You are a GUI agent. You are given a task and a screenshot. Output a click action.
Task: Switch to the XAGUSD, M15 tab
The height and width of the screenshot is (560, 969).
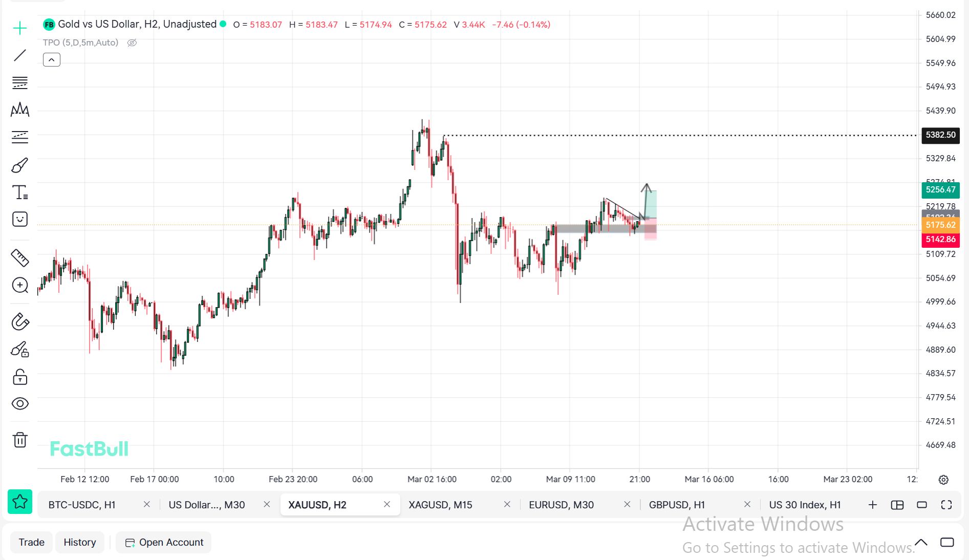click(440, 505)
